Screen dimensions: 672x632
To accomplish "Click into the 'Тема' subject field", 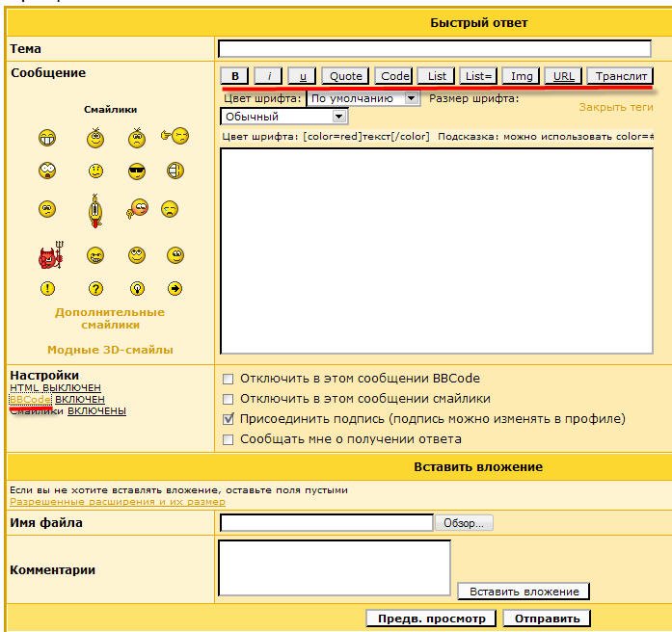I will pyautogui.click(x=434, y=48).
